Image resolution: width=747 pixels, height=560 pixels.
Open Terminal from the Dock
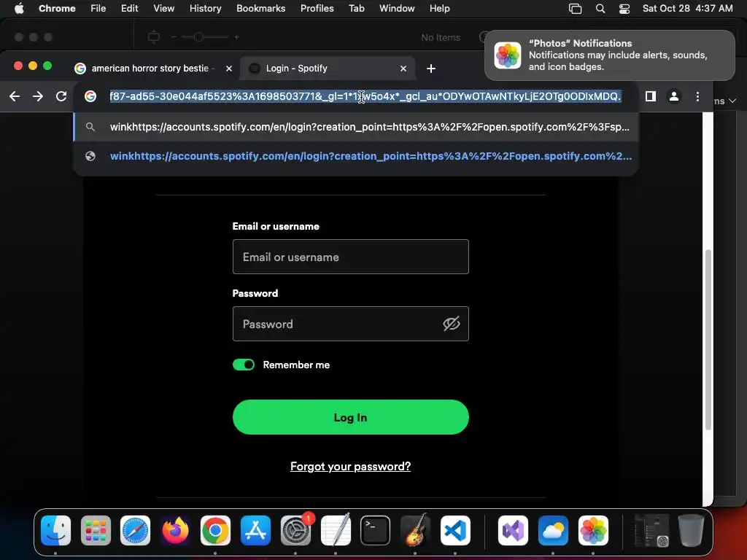tap(376, 531)
